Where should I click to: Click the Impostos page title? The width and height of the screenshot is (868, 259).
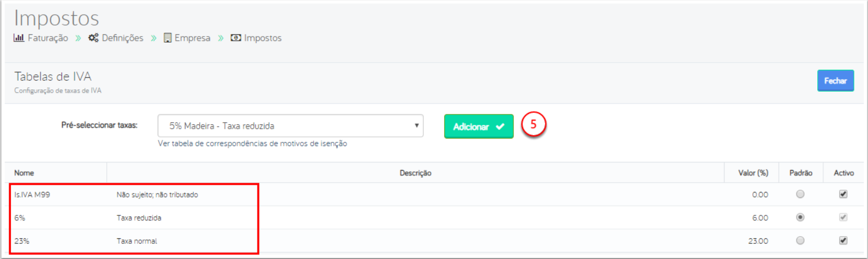57,18
